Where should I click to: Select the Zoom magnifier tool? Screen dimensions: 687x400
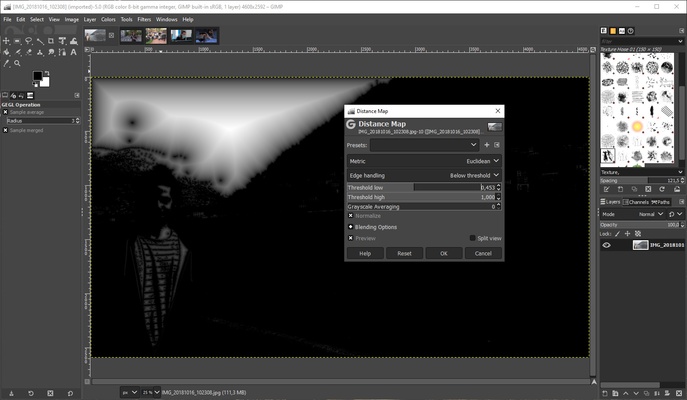pos(18,64)
